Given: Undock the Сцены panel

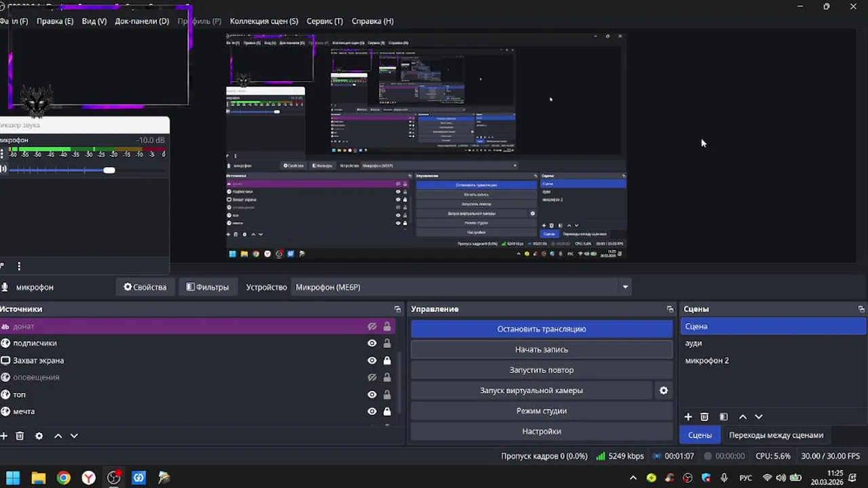Looking at the screenshot, I should point(861,309).
